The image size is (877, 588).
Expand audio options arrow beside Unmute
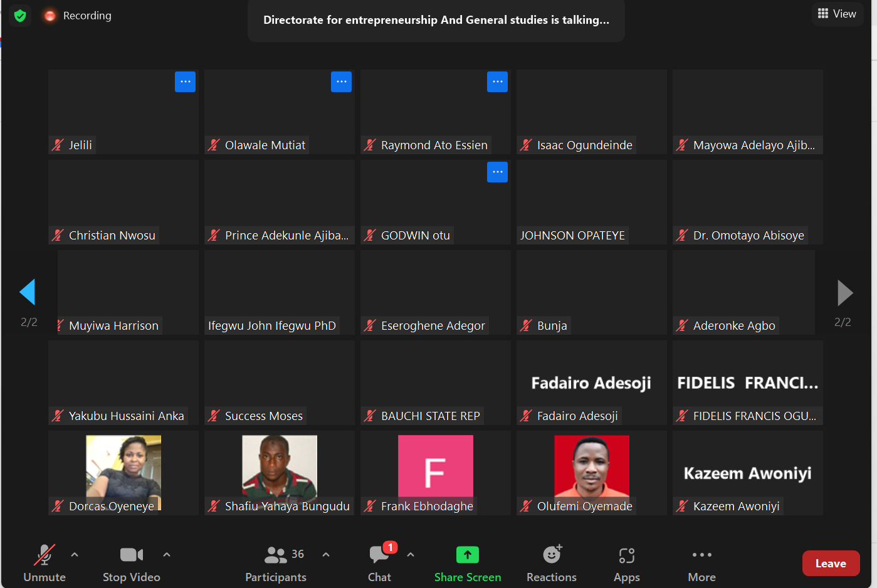[75, 555]
